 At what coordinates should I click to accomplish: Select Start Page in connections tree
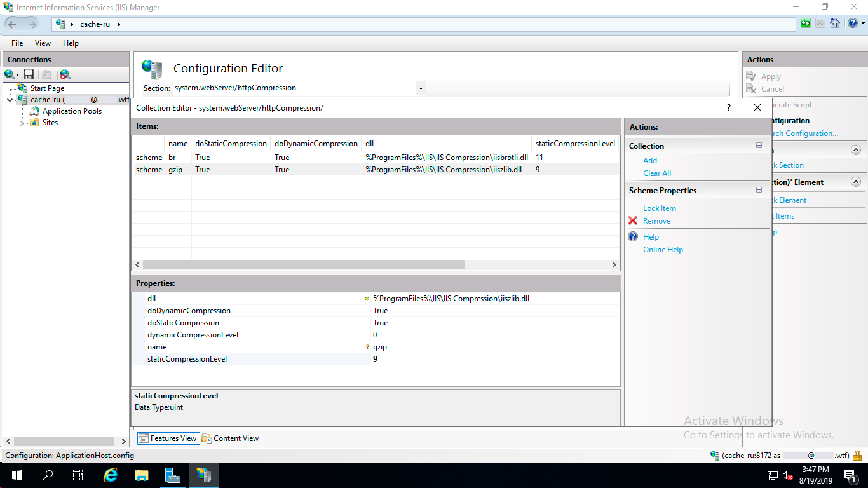pyautogui.click(x=47, y=88)
